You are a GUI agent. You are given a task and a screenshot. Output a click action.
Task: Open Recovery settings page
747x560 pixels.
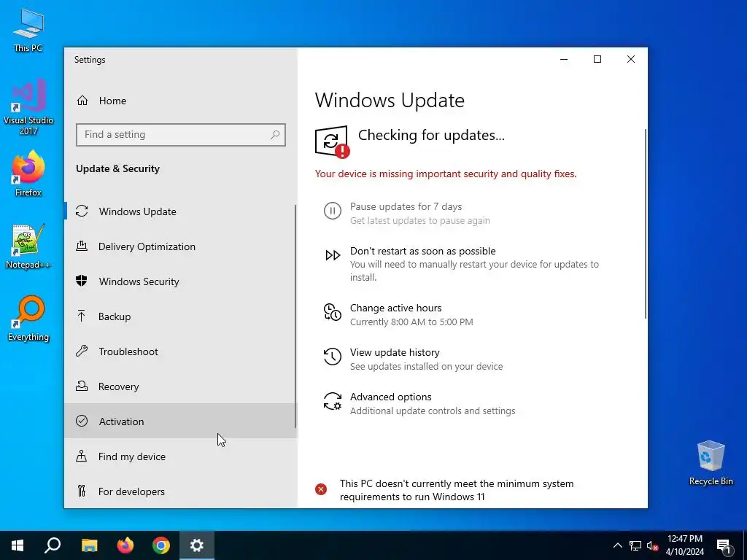pos(181,386)
